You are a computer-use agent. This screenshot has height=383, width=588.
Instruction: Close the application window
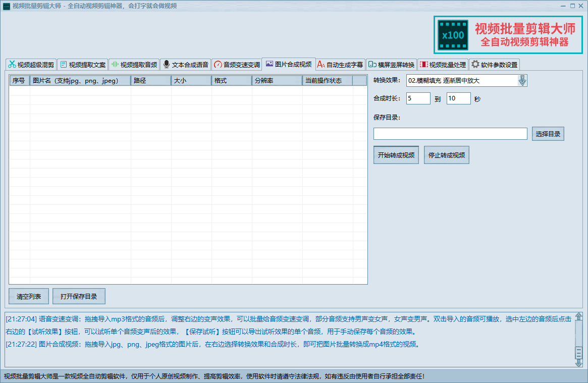(581, 6)
